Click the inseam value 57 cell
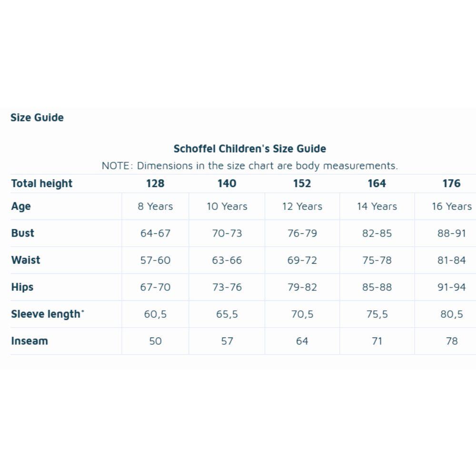 [x=227, y=341]
